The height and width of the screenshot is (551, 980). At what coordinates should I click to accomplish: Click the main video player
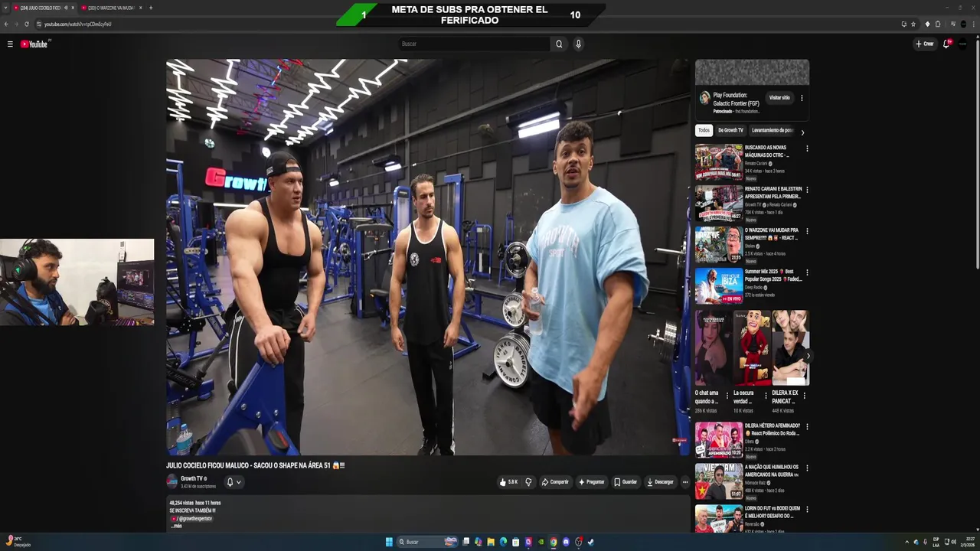coord(429,257)
